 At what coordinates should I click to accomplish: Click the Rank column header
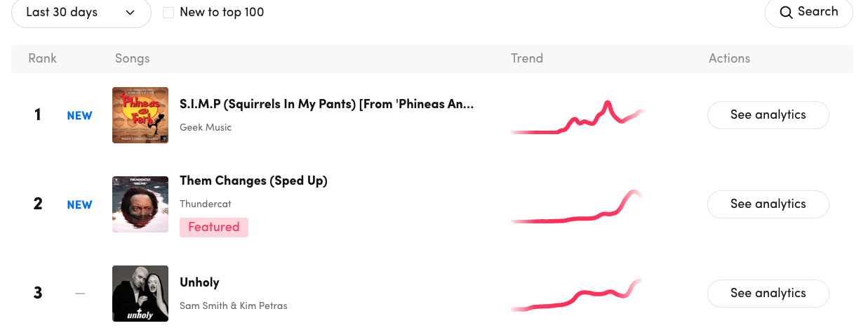(x=42, y=58)
